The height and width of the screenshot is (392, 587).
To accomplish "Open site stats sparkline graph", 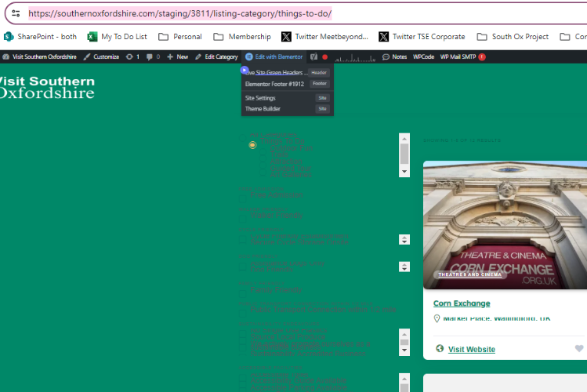I will coord(355,58).
